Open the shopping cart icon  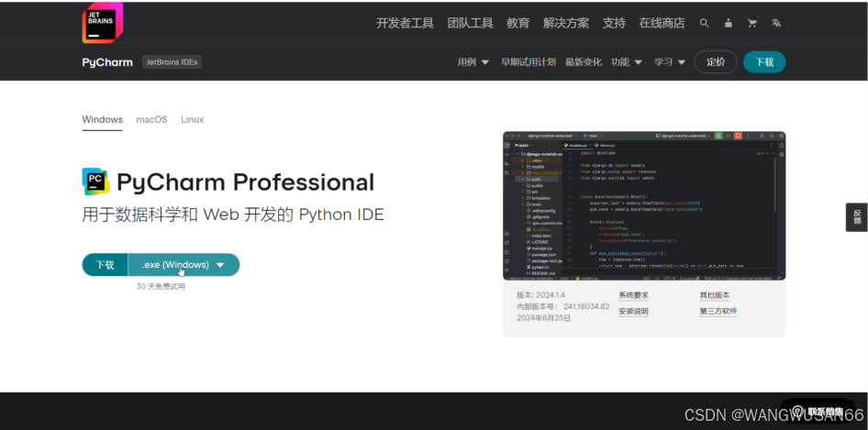[751, 23]
